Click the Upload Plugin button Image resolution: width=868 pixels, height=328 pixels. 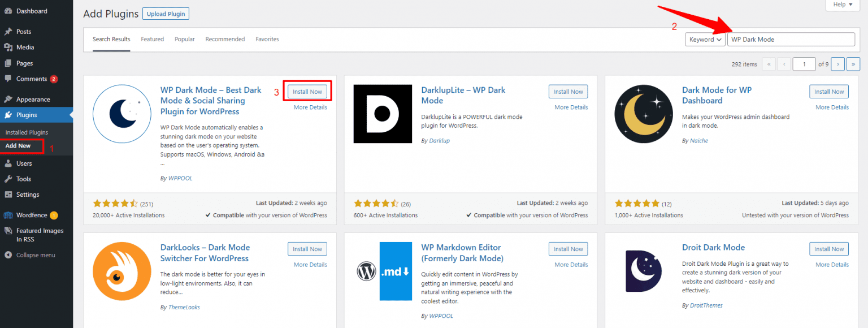tap(166, 14)
